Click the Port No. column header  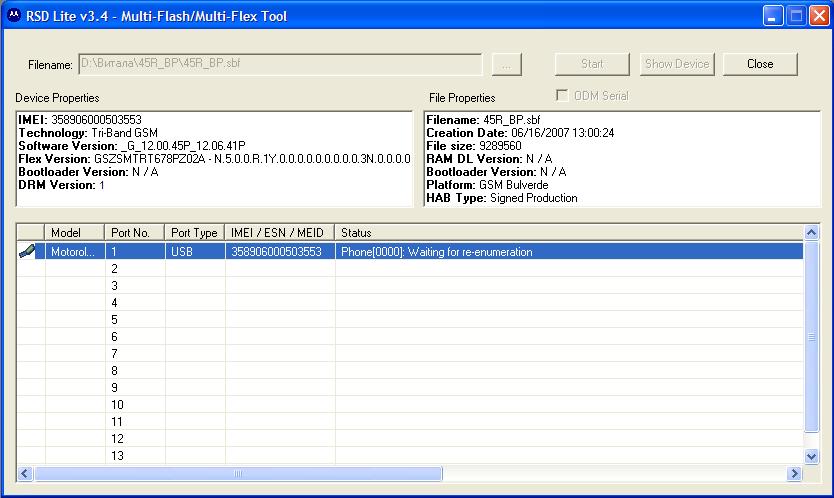pos(135,233)
